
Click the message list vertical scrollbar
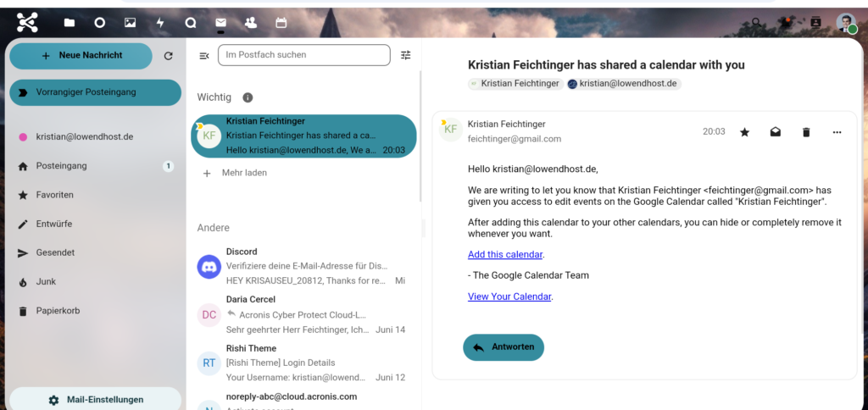[420, 136]
